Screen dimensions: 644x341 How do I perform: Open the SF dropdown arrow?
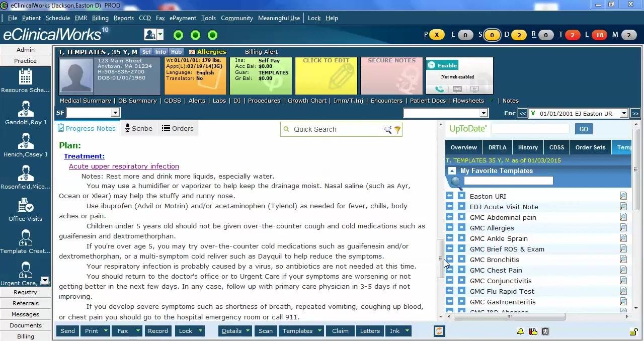click(x=115, y=113)
